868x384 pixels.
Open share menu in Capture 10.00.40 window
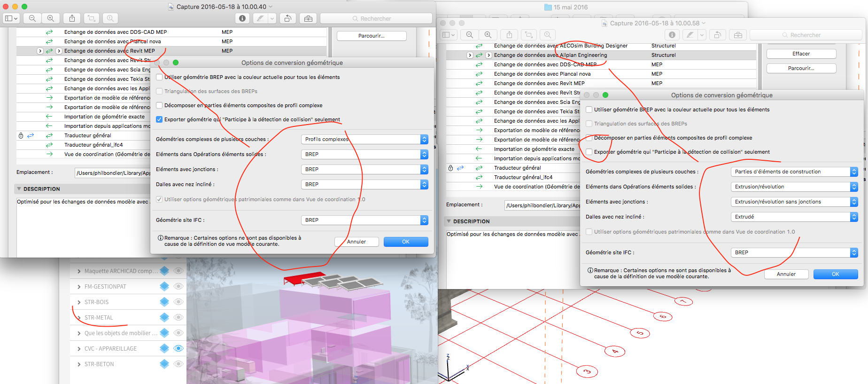point(72,18)
